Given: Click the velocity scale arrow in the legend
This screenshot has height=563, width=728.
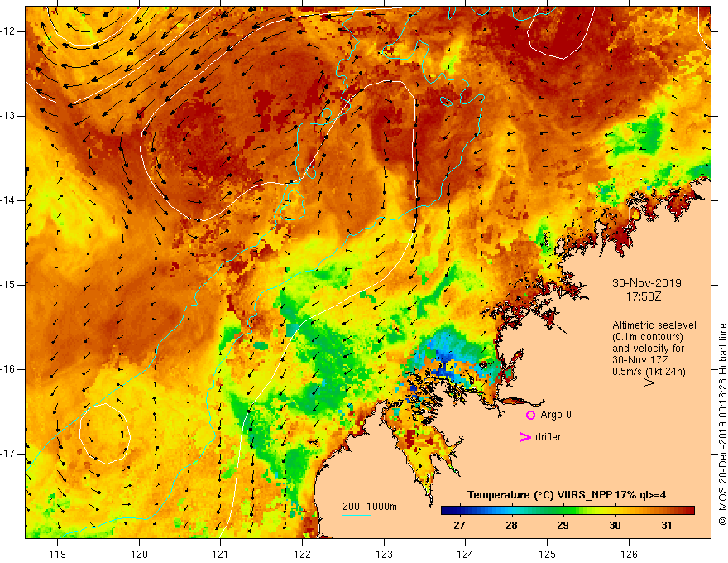Looking at the screenshot, I should (638, 383).
